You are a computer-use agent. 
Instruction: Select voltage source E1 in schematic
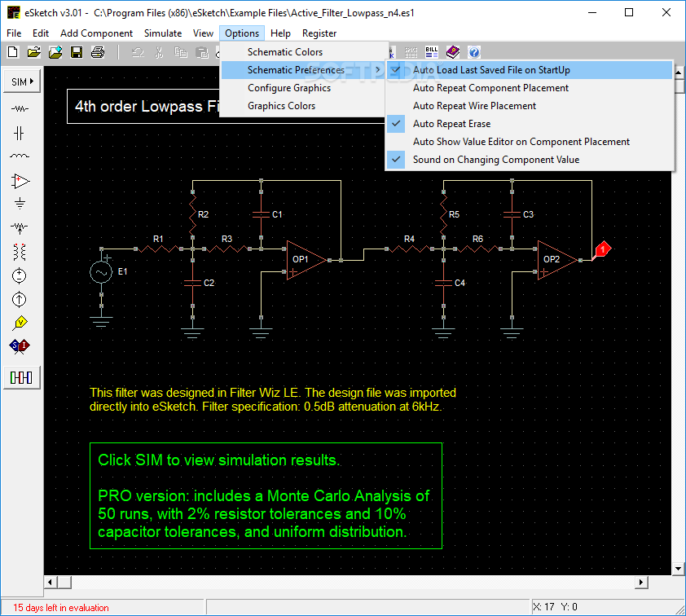tap(102, 273)
